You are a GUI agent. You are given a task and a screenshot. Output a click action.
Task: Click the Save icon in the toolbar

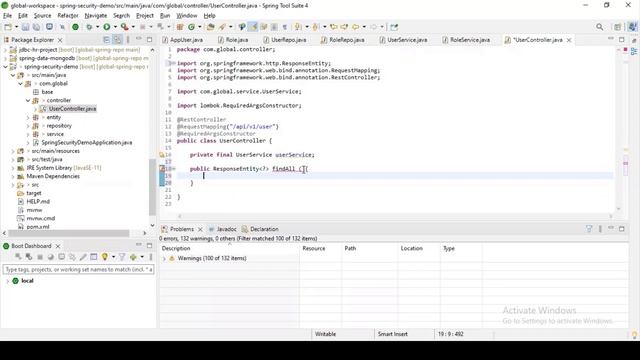[25, 27]
